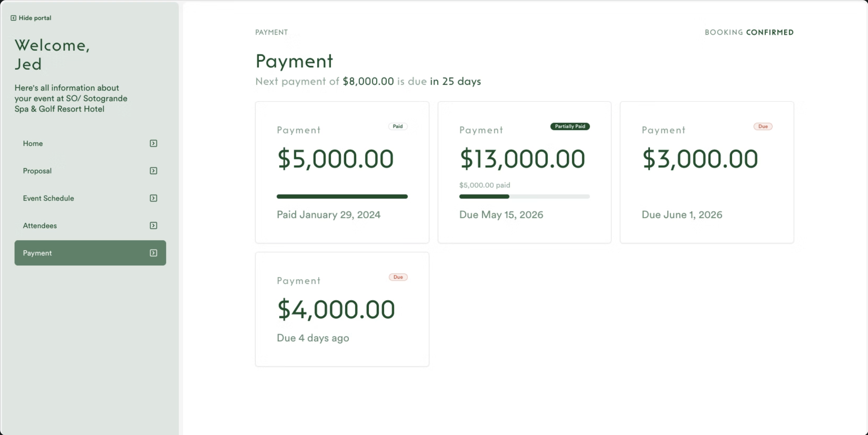Click the arrow icon next to Attendees

coord(153,225)
